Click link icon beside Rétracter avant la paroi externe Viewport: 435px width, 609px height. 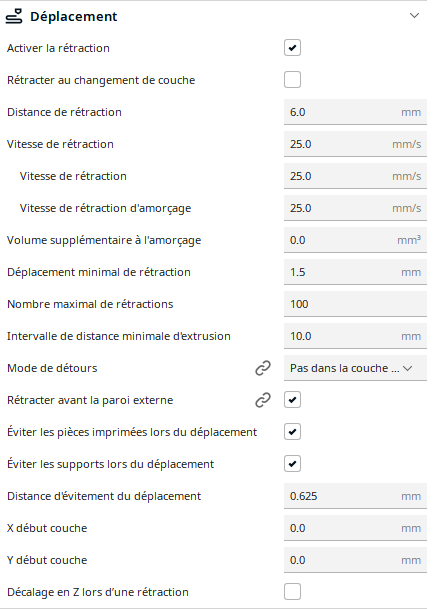point(263,400)
